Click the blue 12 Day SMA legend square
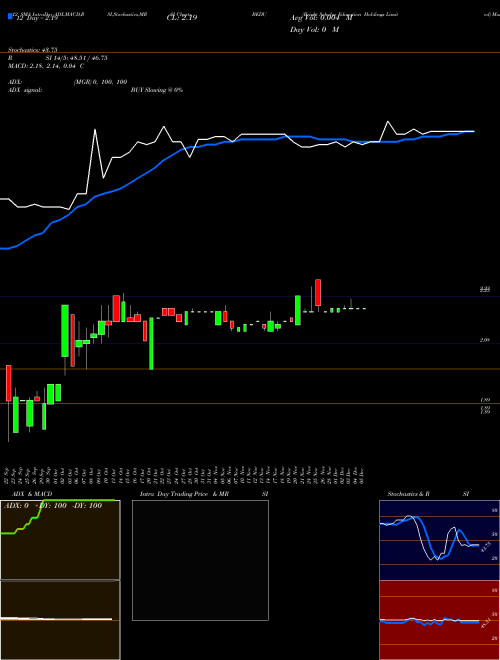This screenshot has height=660, width=500. click(10, 16)
